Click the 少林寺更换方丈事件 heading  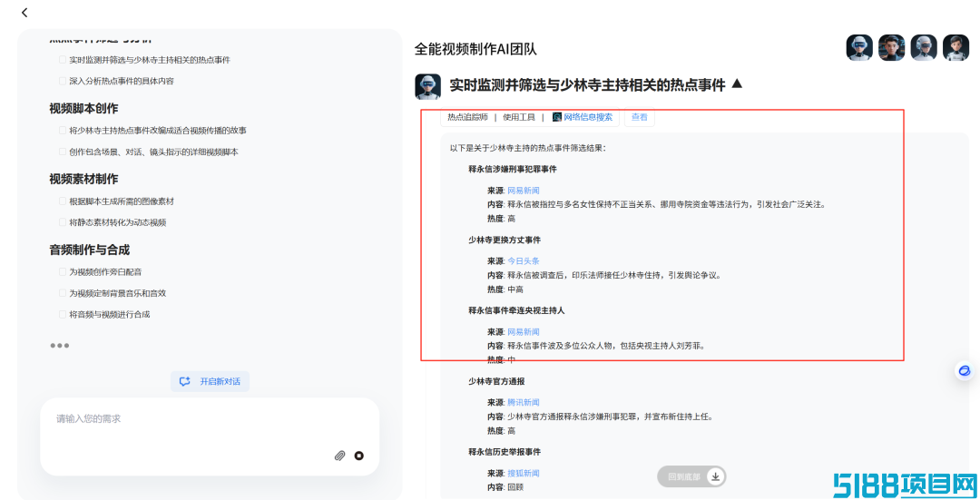click(505, 240)
